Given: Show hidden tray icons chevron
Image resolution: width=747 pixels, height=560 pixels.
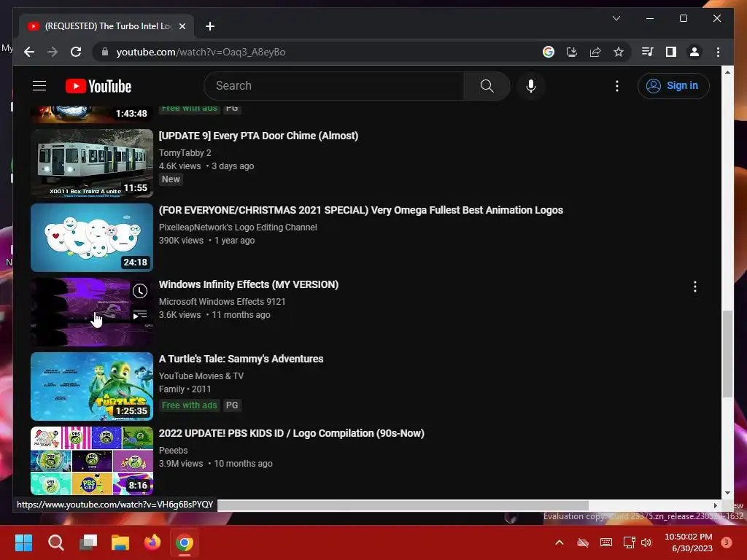Looking at the screenshot, I should (x=560, y=542).
